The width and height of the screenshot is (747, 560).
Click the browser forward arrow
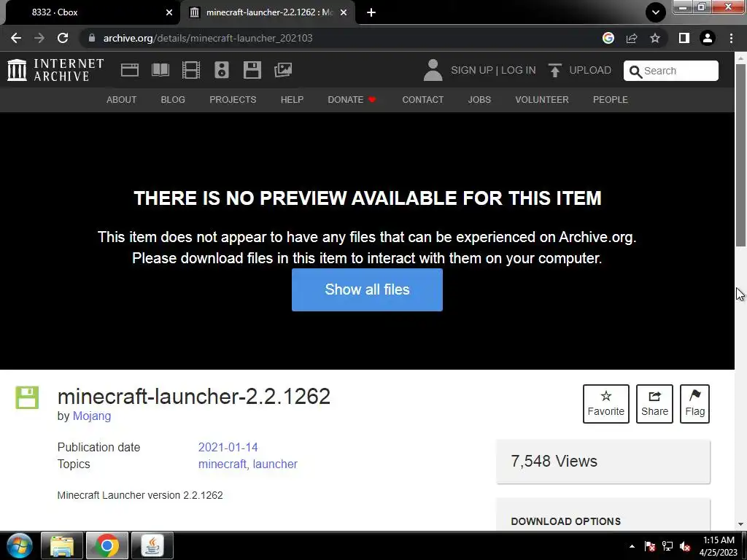click(39, 38)
